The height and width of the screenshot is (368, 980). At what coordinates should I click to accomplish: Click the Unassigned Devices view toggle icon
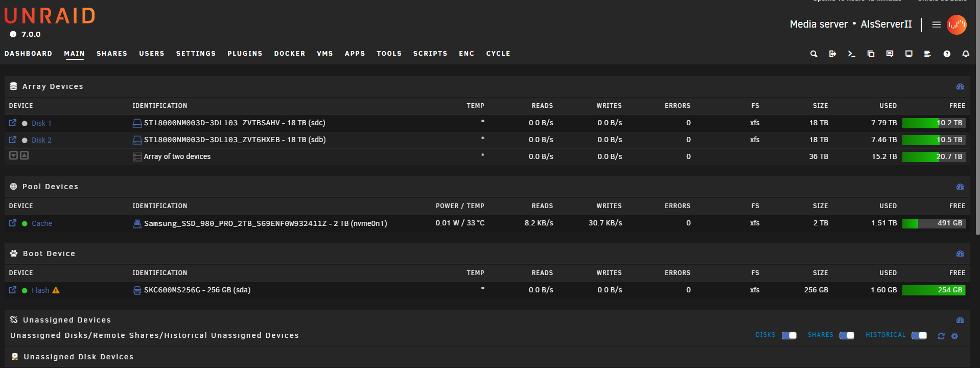pos(960,320)
